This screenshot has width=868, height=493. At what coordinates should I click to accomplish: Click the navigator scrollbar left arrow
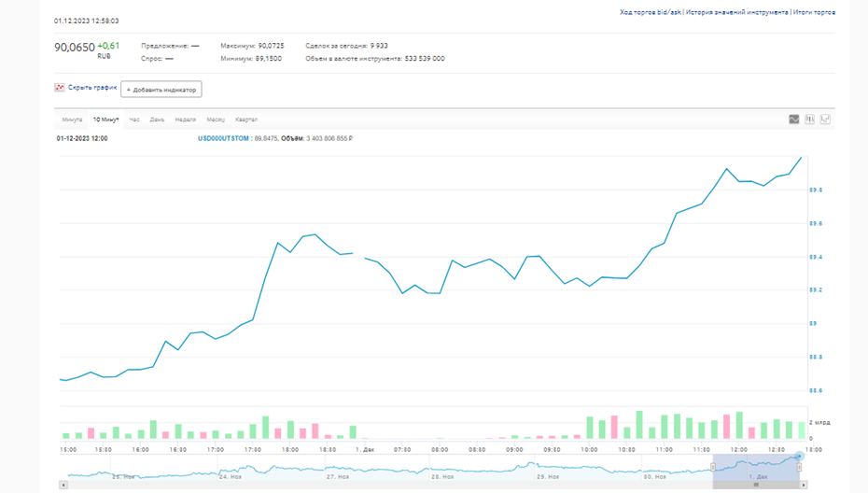(63, 485)
